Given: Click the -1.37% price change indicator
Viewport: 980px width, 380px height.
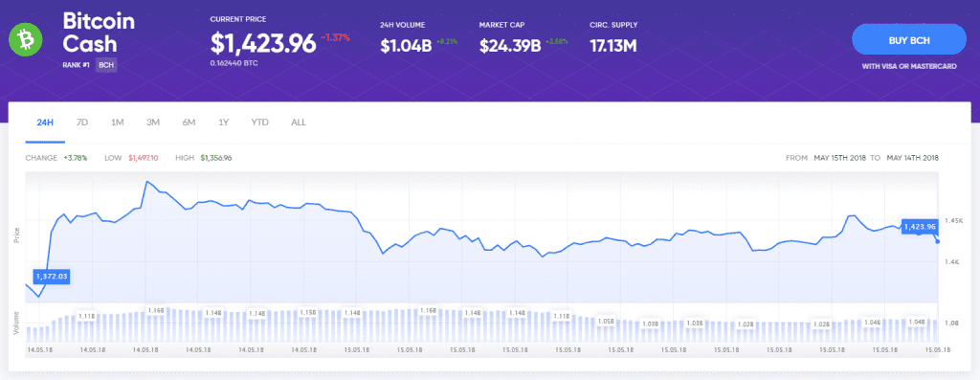Looking at the screenshot, I should pyautogui.click(x=335, y=38).
